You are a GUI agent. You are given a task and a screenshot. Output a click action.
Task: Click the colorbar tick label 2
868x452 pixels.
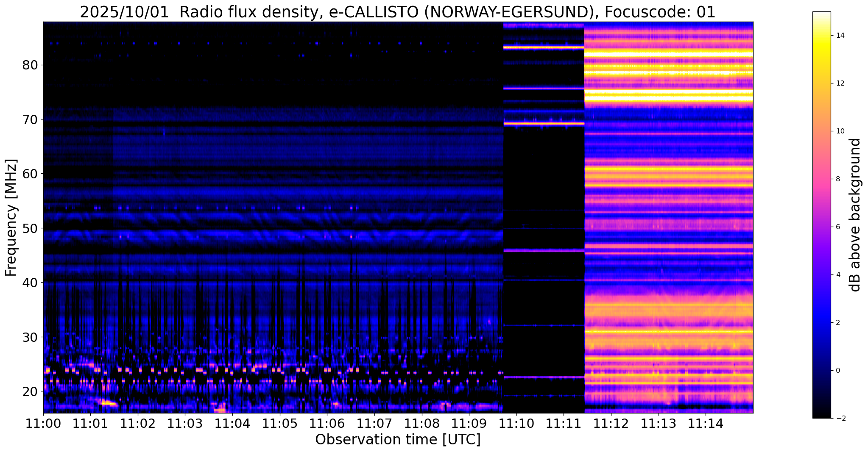[837, 323]
